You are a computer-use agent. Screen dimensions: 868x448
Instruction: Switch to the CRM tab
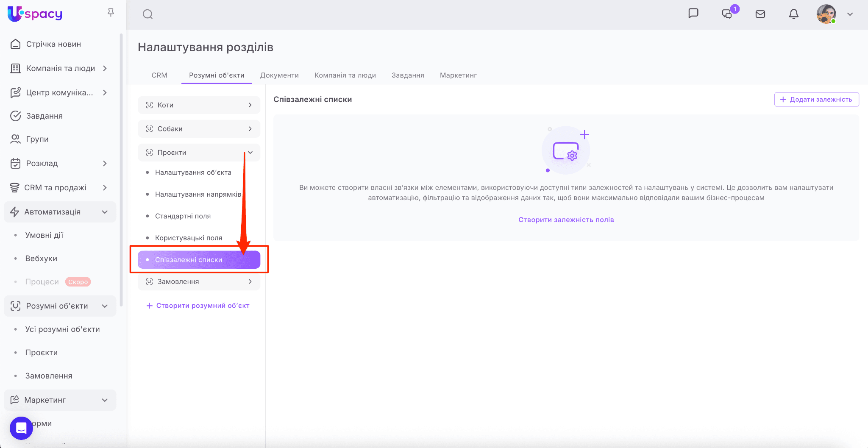tap(159, 75)
